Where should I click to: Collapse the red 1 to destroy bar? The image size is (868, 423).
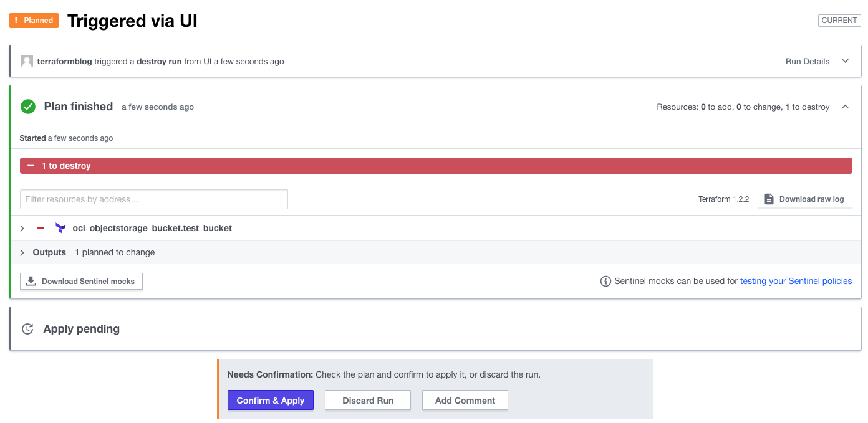click(x=31, y=166)
